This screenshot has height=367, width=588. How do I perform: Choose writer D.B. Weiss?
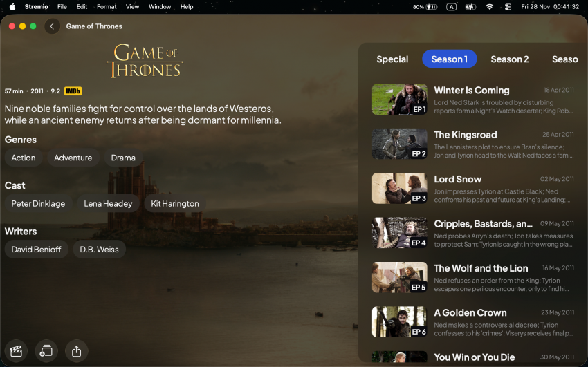[99, 250]
